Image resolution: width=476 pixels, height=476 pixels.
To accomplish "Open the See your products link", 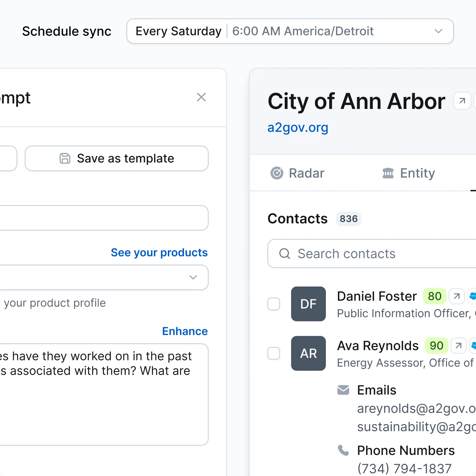I will click(159, 252).
